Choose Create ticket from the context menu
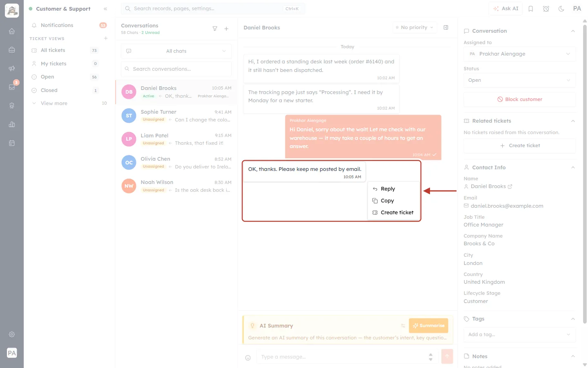This screenshot has height=368, width=588. pyautogui.click(x=394, y=213)
